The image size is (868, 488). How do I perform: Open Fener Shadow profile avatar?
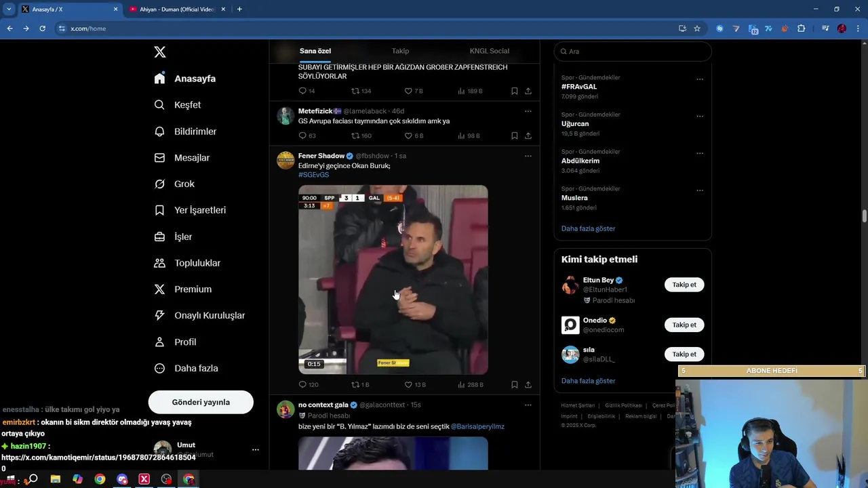(285, 160)
